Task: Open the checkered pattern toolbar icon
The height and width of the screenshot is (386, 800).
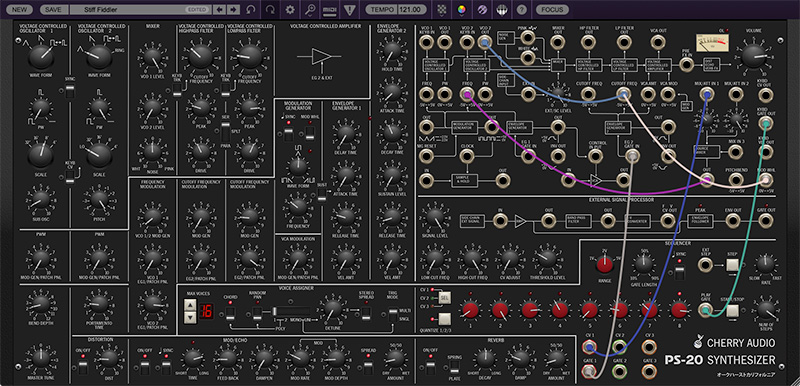Action: tap(442, 9)
